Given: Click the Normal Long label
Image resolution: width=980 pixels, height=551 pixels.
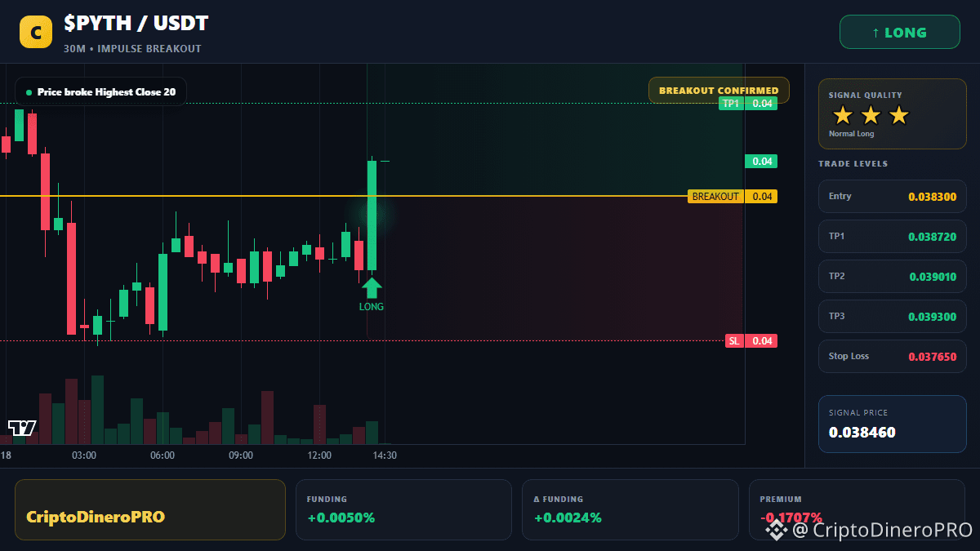Looking at the screenshot, I should tap(851, 134).
